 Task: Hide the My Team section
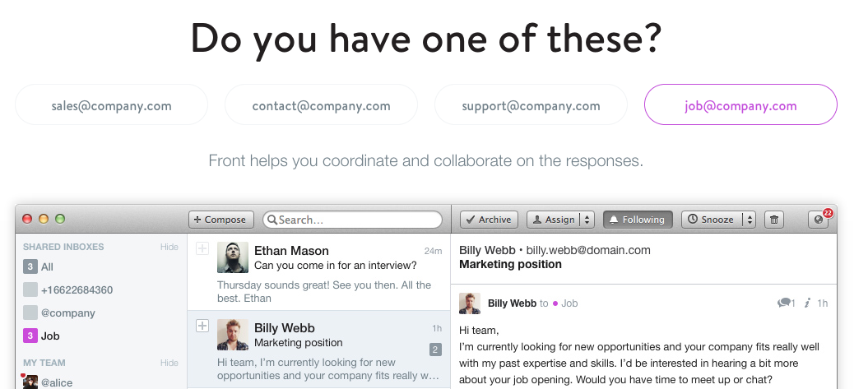[169, 364]
